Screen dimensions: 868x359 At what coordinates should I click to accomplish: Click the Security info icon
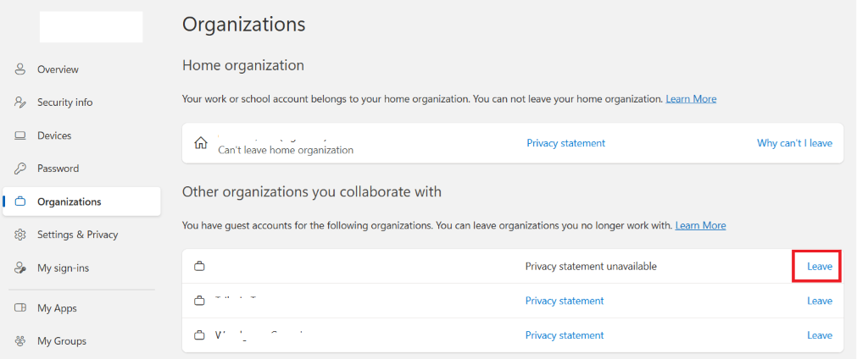(x=20, y=102)
